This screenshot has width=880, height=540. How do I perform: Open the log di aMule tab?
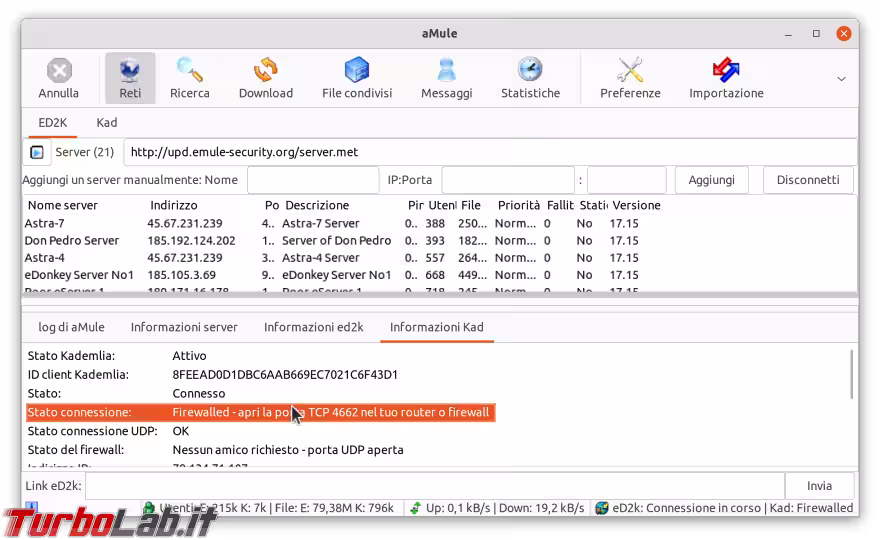(x=71, y=327)
